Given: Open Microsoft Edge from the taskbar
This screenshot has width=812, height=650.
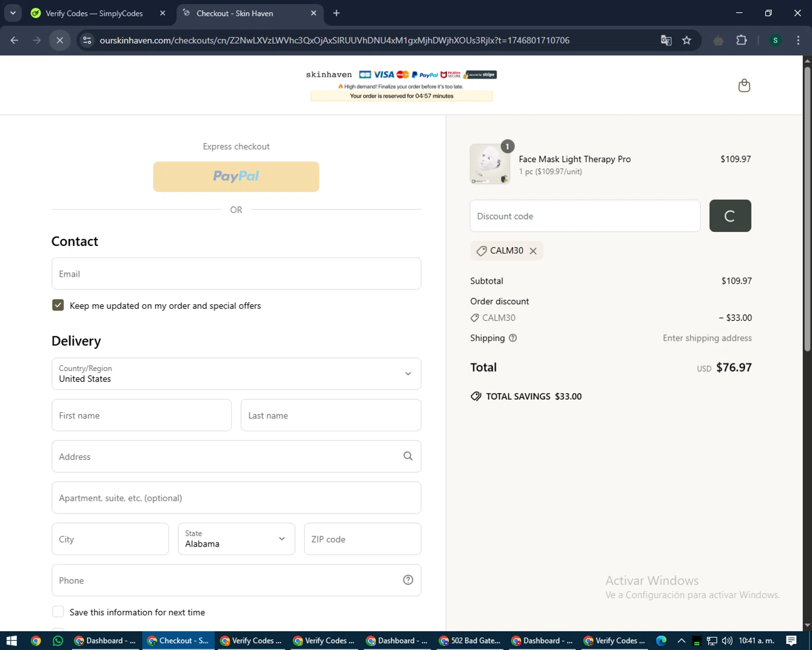Looking at the screenshot, I should pyautogui.click(x=662, y=641).
